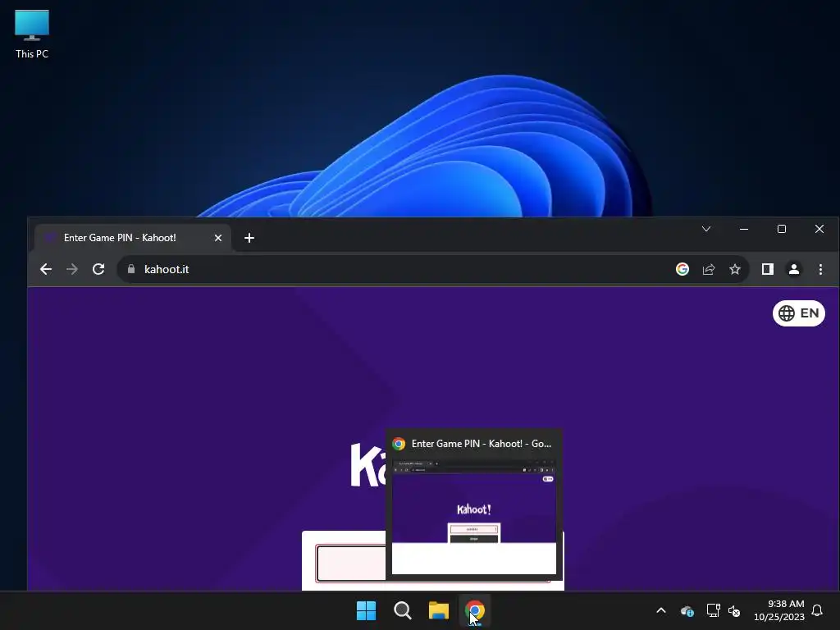Go back in Chrome browser
Image resolution: width=840 pixels, height=630 pixels.
(x=46, y=269)
